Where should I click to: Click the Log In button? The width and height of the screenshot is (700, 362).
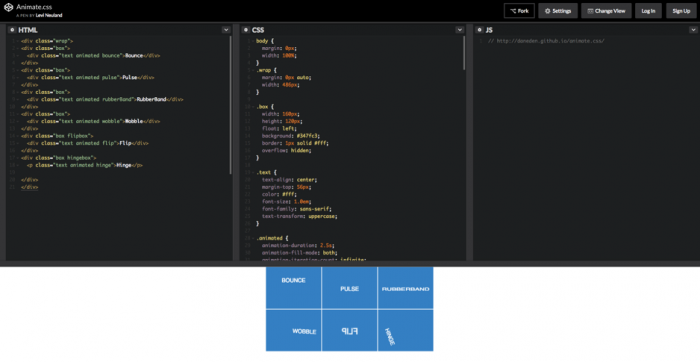[648, 11]
